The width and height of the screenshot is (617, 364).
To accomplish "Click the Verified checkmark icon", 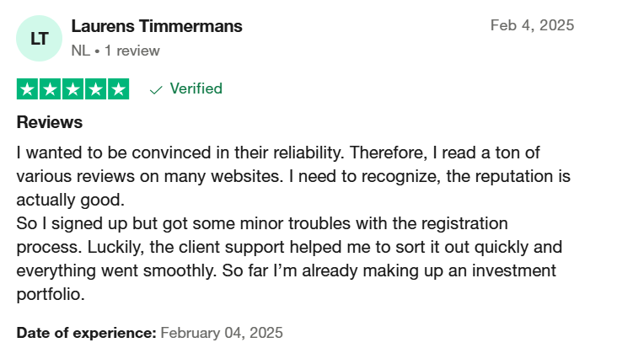I will (x=156, y=90).
